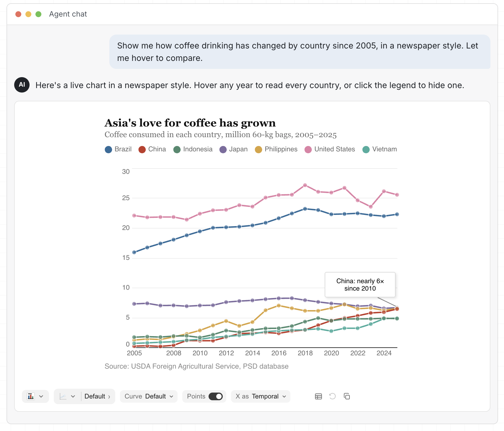The width and height of the screenshot is (504, 431).
Task: Select the user's message bubble about coffee drinking
Action: pyautogui.click(x=300, y=52)
